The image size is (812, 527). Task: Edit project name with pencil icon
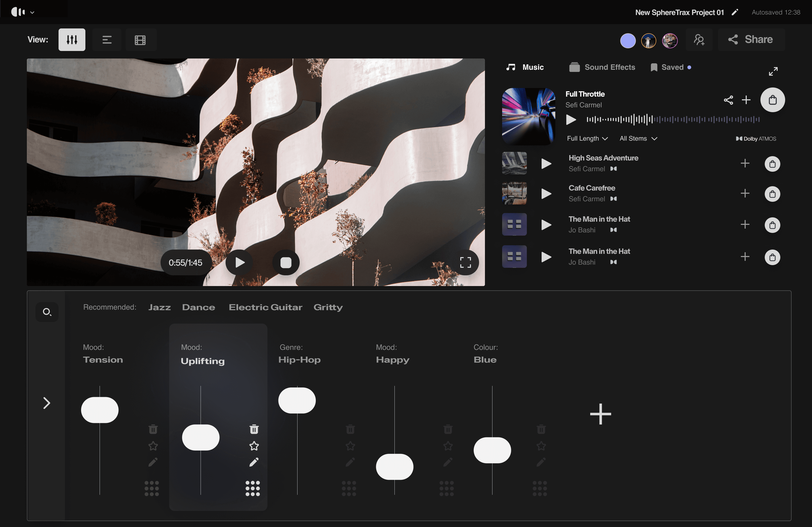pyautogui.click(x=735, y=12)
